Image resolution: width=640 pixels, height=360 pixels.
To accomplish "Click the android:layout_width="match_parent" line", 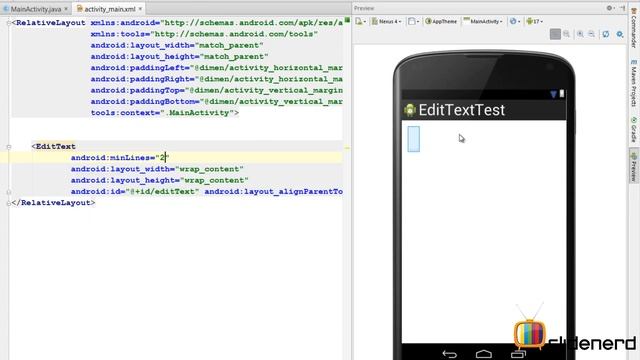I will (x=177, y=45).
